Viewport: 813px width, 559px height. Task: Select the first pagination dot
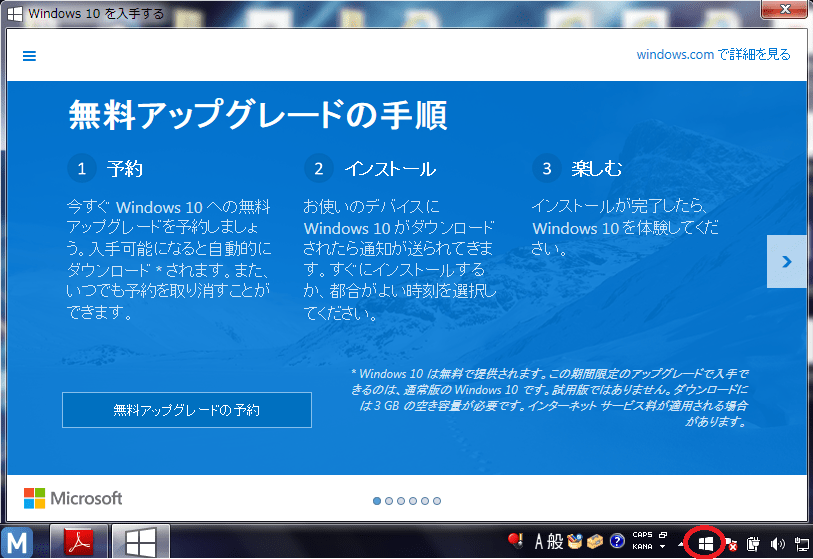pyautogui.click(x=377, y=501)
